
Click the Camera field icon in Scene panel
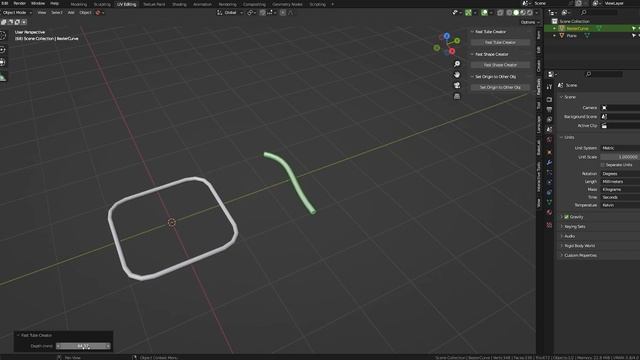(x=604, y=108)
